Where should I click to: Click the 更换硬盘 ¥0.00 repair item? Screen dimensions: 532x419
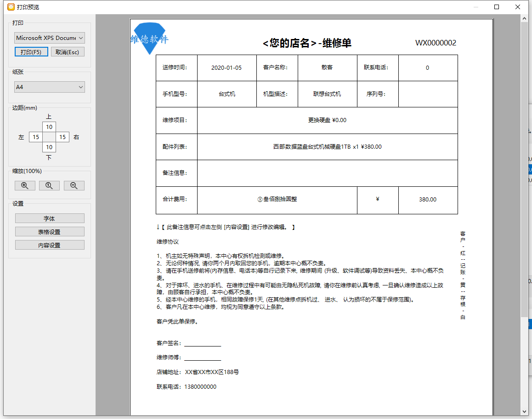click(x=328, y=120)
